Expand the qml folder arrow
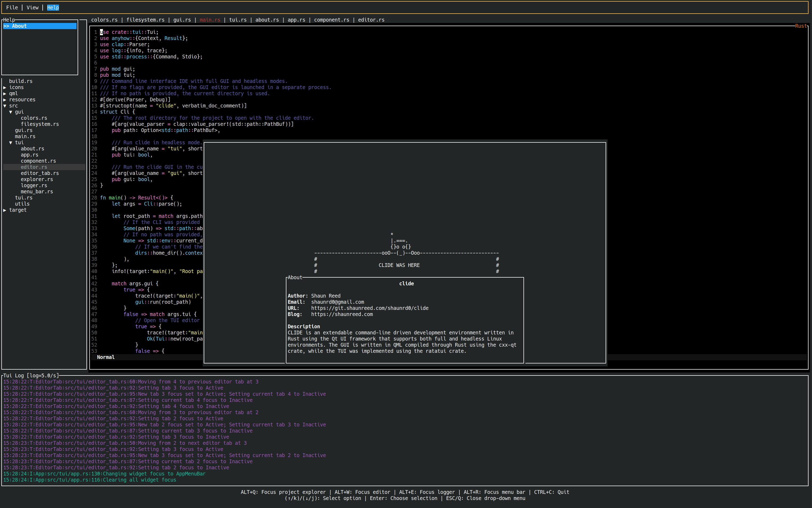The width and height of the screenshot is (812, 508). pos(5,93)
